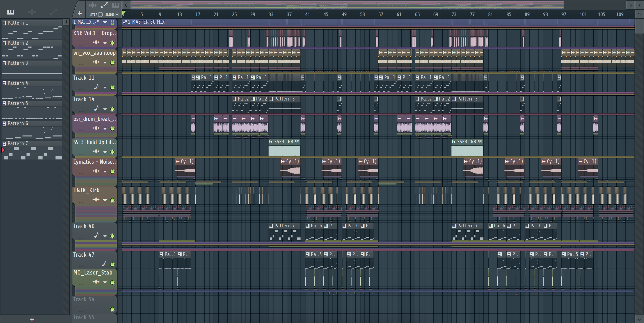Click the plus button above track headers

80,13
